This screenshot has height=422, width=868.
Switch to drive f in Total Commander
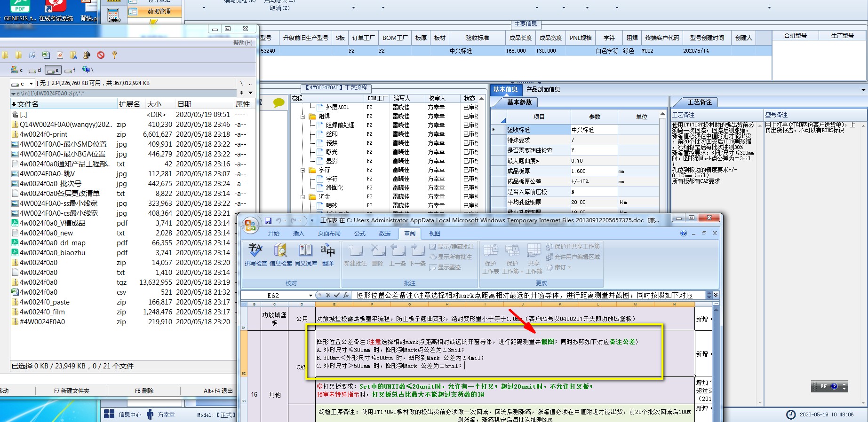70,70
